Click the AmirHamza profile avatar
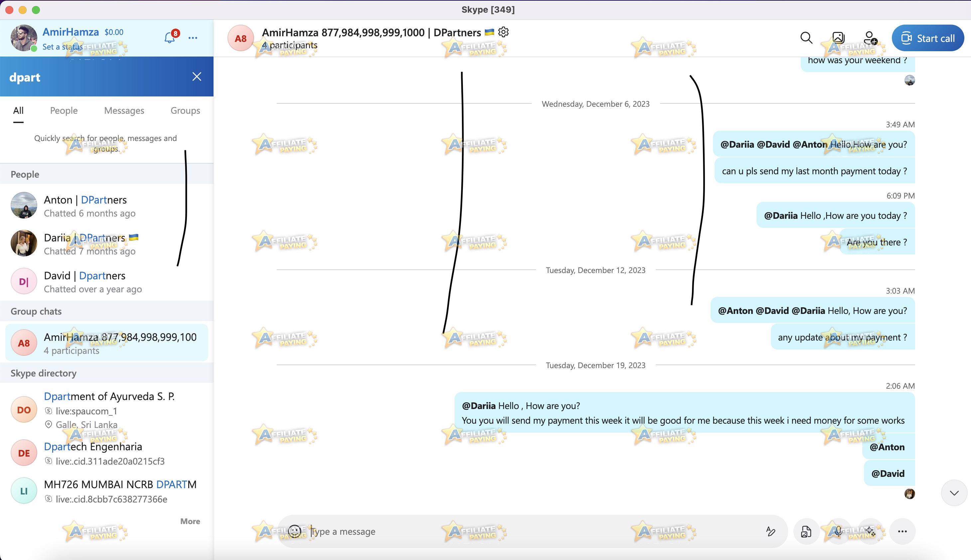Viewport: 971px width, 560px height. tap(24, 38)
